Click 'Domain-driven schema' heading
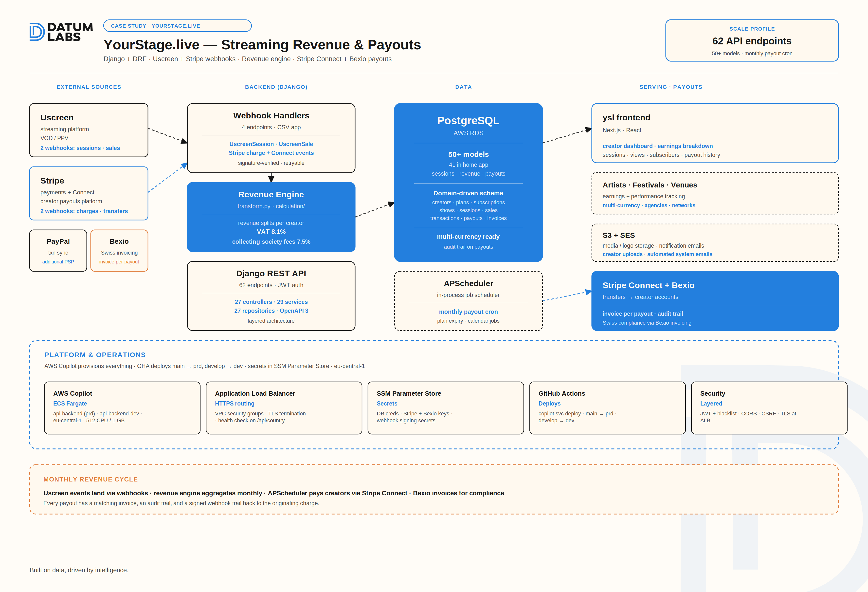The height and width of the screenshot is (592, 868). tap(468, 193)
